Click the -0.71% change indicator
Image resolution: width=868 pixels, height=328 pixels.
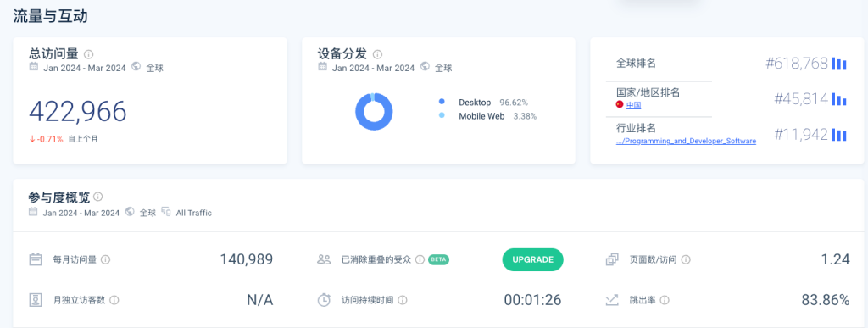(x=47, y=139)
